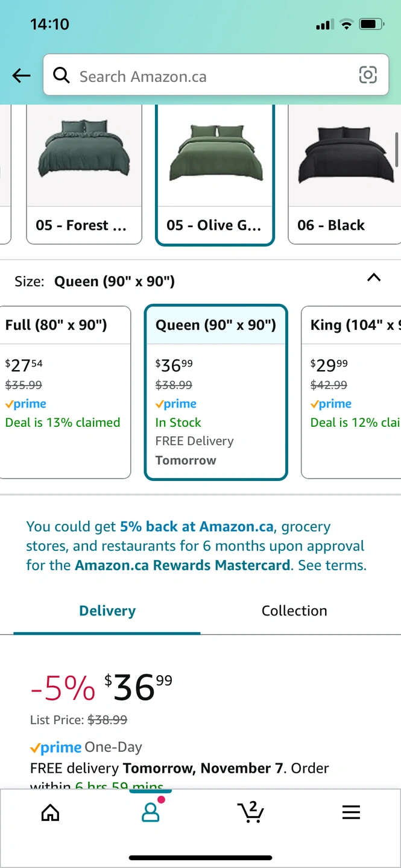This screenshot has width=401, height=868.
Task: Open the hamburger menu
Action: coord(351,813)
